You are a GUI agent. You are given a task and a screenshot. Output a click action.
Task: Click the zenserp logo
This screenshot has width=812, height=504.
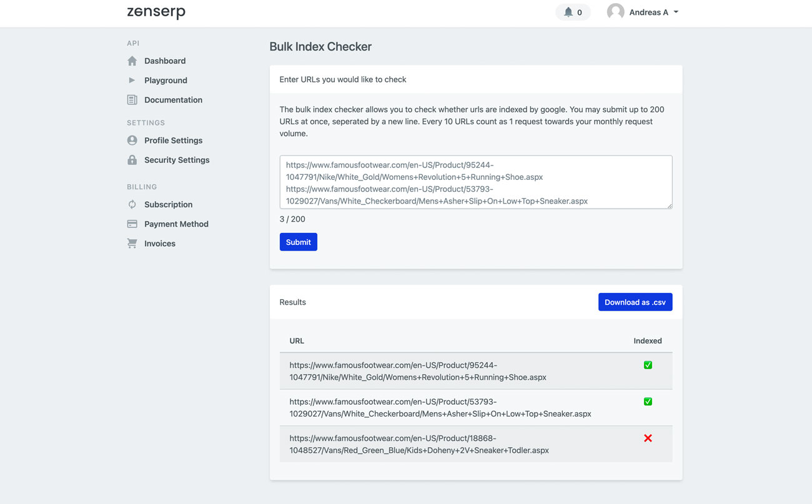156,11
